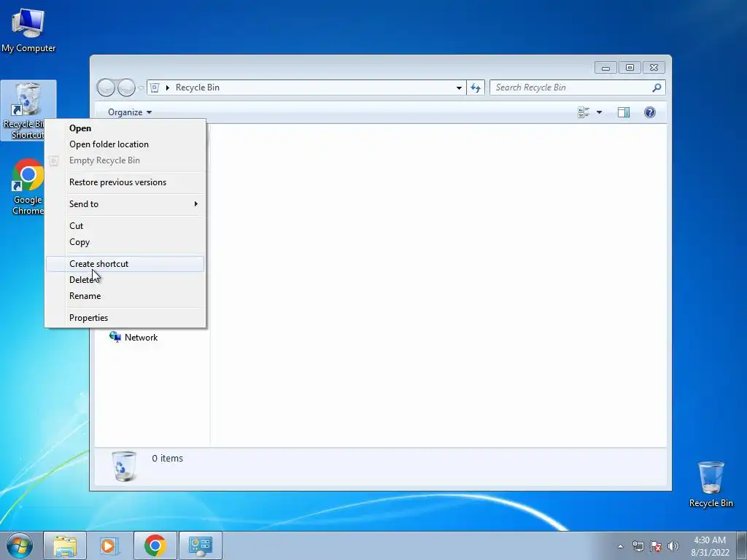
Task: Choose Delete in the context menu
Action: point(125,280)
